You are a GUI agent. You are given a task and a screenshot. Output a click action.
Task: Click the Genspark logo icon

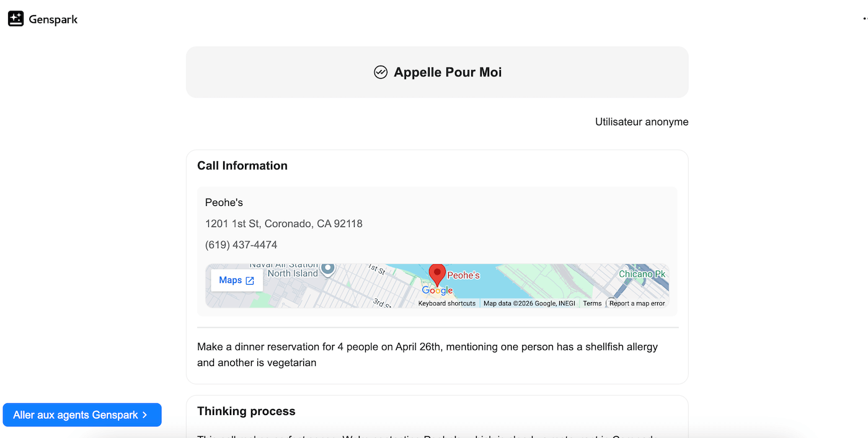(x=15, y=19)
